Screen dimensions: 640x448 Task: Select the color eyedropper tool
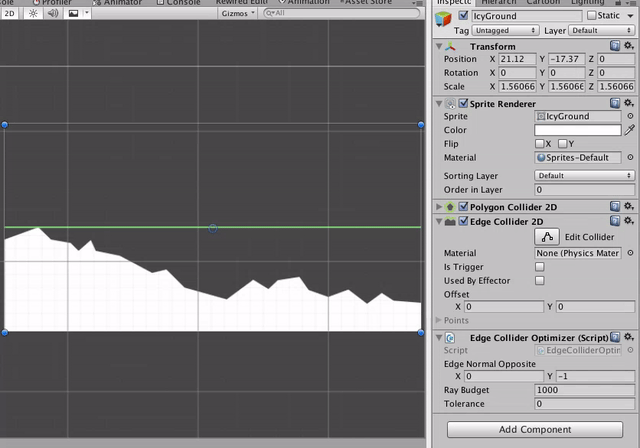(629, 130)
